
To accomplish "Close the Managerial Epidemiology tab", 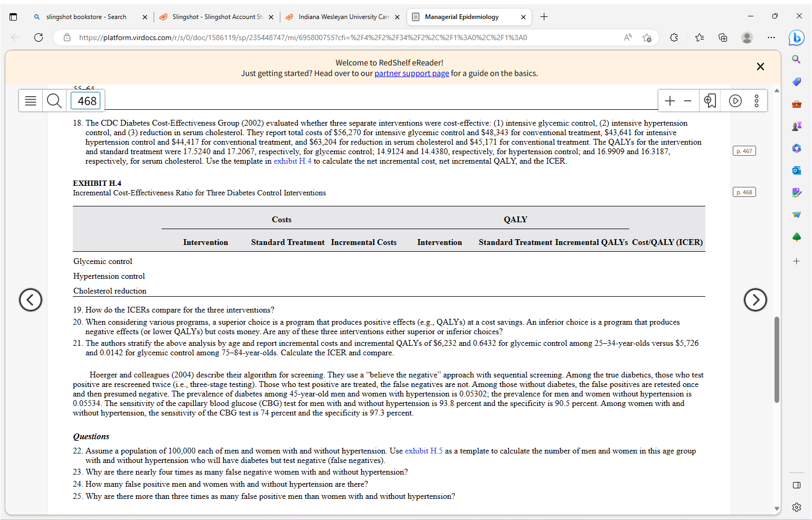I will click(523, 17).
